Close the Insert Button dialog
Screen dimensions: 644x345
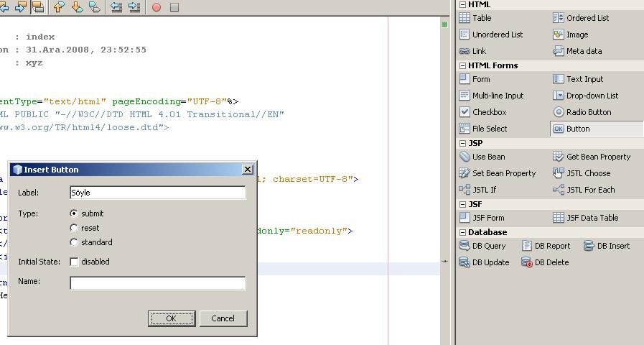tap(248, 170)
